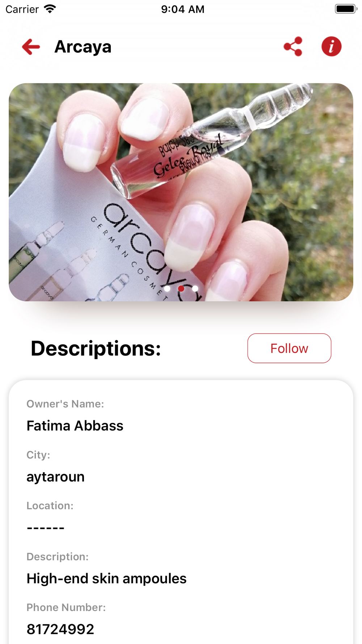Select the owner name Fatima Abbass

75,426
